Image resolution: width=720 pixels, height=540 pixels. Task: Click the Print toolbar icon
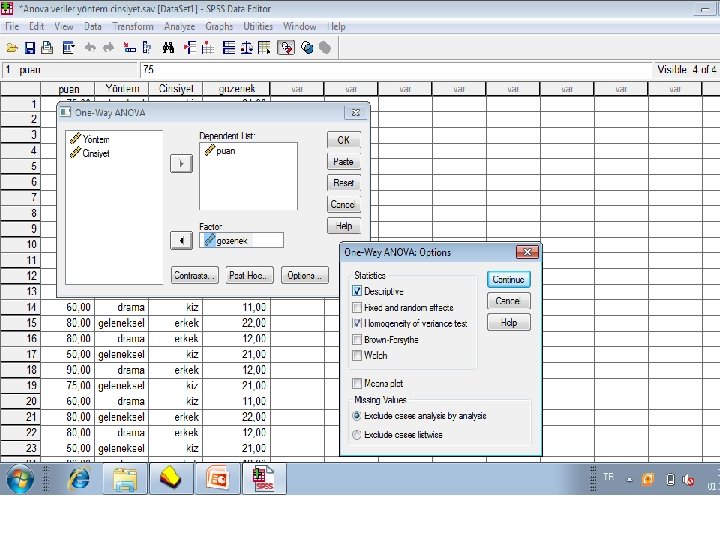click(x=47, y=48)
